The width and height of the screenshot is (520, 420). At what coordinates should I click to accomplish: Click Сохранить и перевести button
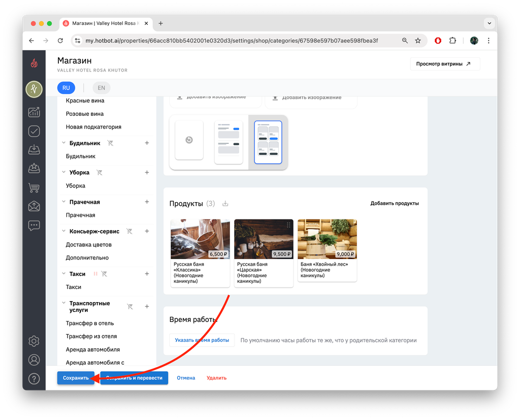pyautogui.click(x=134, y=378)
